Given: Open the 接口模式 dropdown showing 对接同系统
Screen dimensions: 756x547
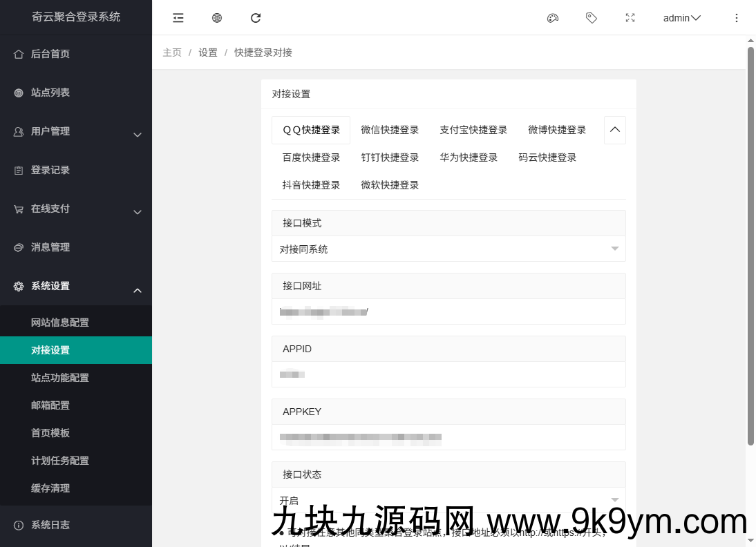Looking at the screenshot, I should (448, 249).
